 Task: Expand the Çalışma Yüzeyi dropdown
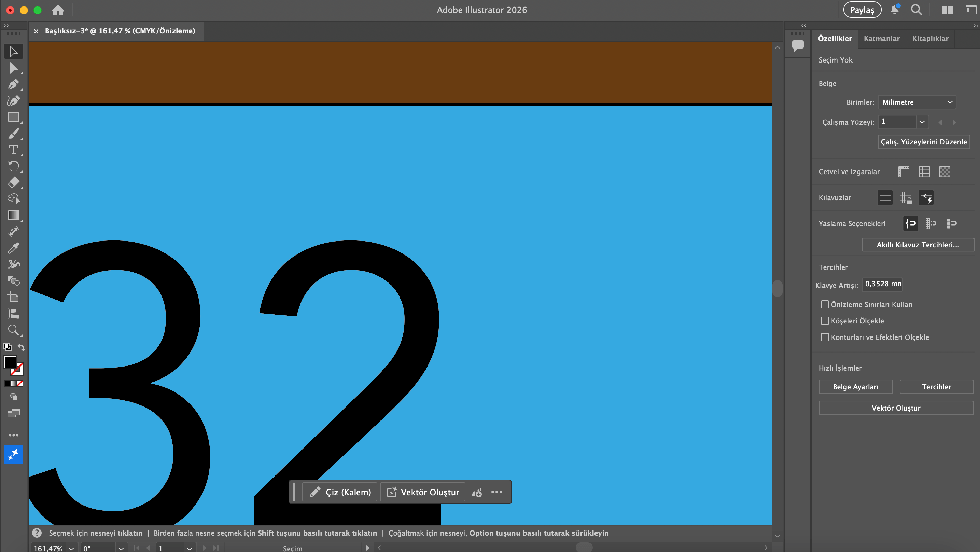click(922, 122)
